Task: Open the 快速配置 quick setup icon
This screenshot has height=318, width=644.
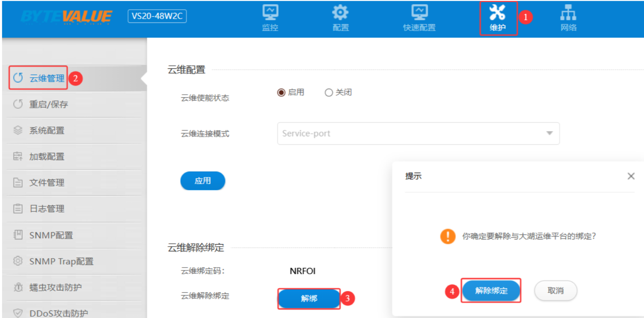Action: coord(419,13)
